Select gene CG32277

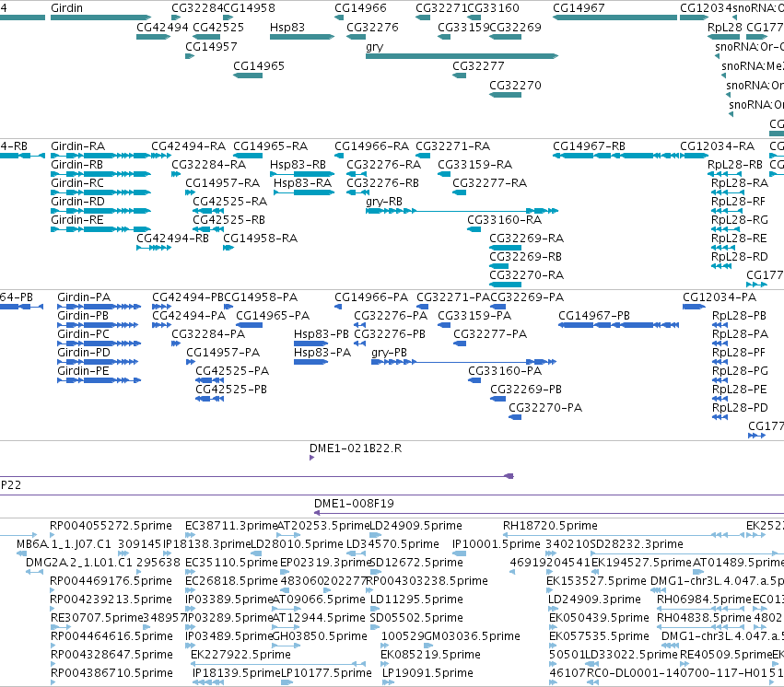[x=460, y=76]
